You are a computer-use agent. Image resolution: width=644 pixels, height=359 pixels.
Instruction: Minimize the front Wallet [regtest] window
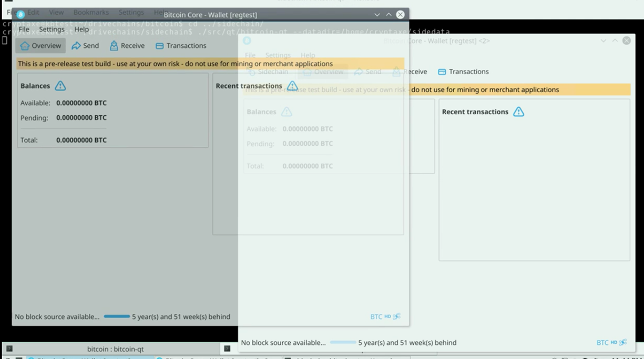pos(377,15)
